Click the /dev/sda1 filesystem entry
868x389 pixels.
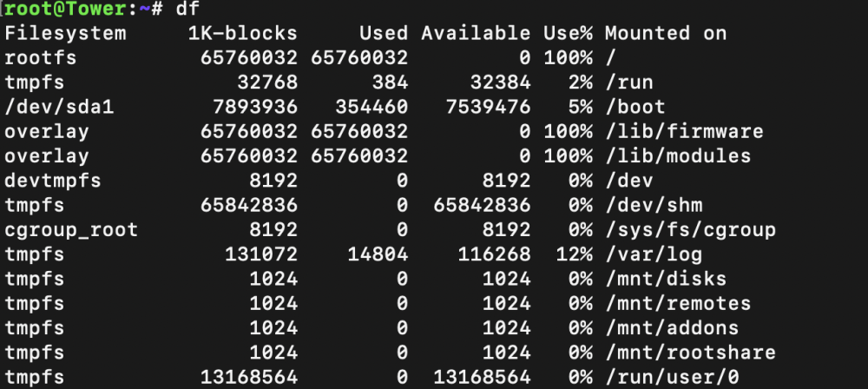(59, 107)
